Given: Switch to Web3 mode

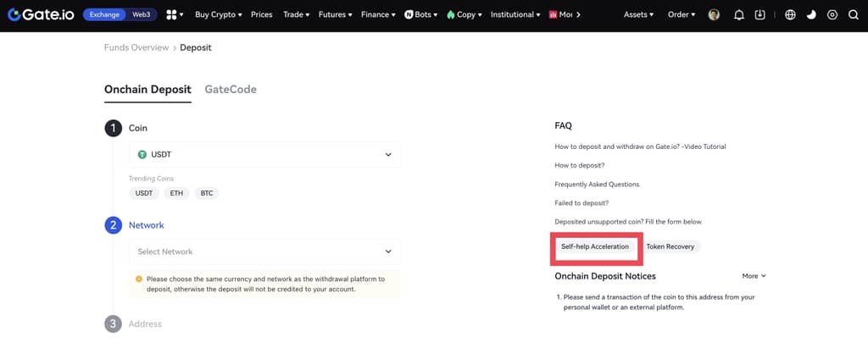Looking at the screenshot, I should 142,14.
